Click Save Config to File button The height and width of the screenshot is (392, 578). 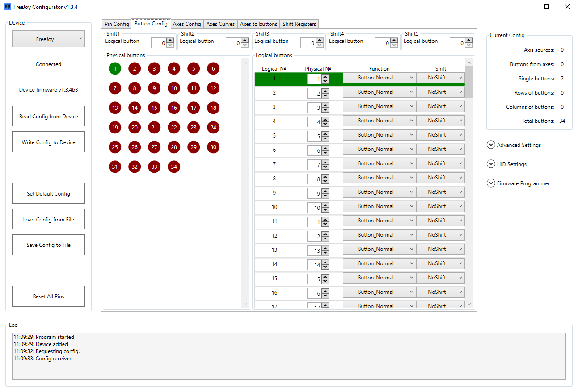click(48, 245)
